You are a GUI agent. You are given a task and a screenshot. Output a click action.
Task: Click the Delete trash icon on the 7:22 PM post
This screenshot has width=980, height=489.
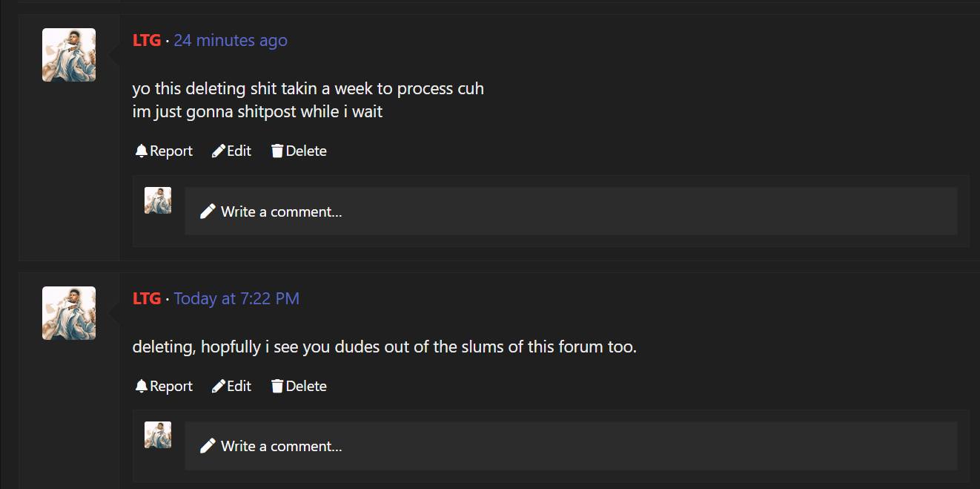(277, 386)
